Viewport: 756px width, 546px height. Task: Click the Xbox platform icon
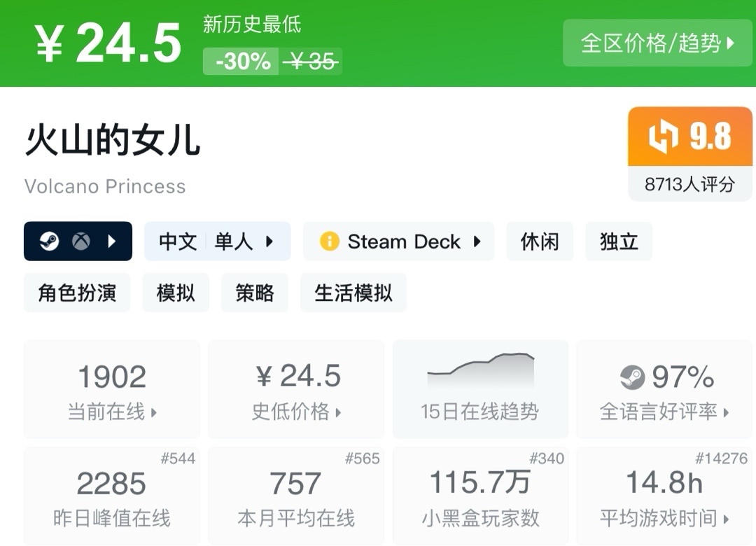point(80,241)
